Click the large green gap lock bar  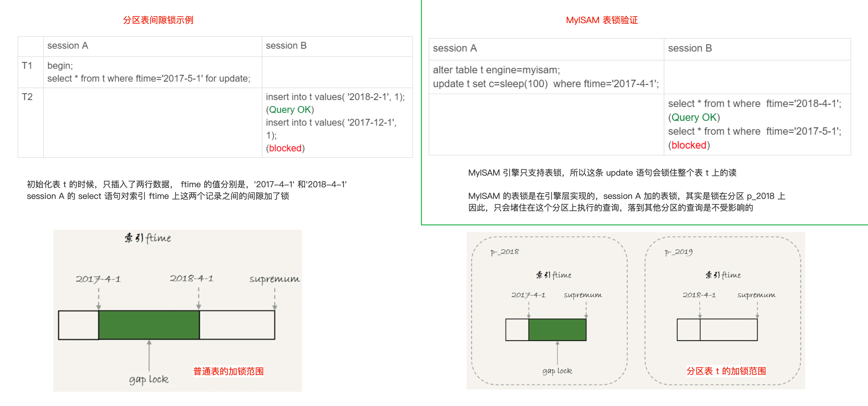[x=149, y=325]
